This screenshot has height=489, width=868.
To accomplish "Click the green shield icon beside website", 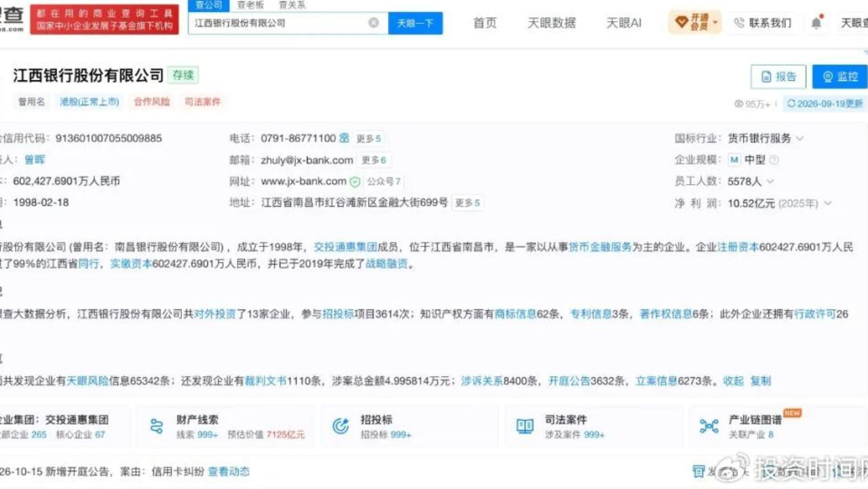I will pos(355,182).
